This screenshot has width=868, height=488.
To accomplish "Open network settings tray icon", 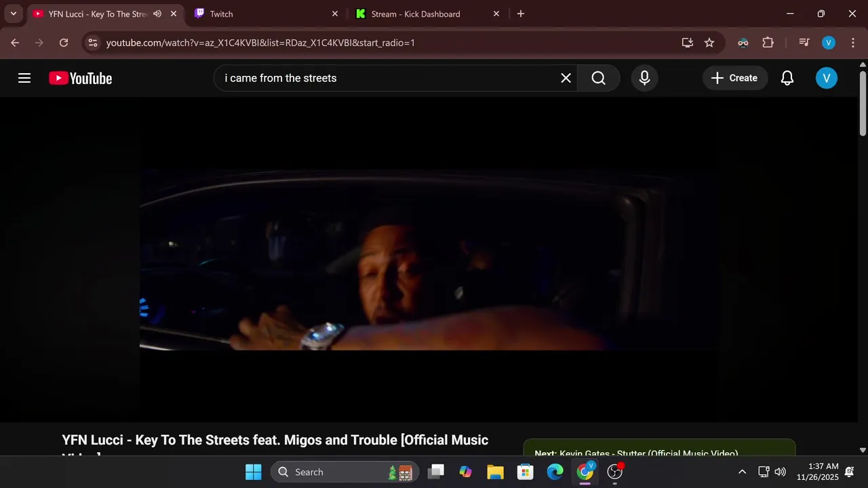I will tap(763, 472).
